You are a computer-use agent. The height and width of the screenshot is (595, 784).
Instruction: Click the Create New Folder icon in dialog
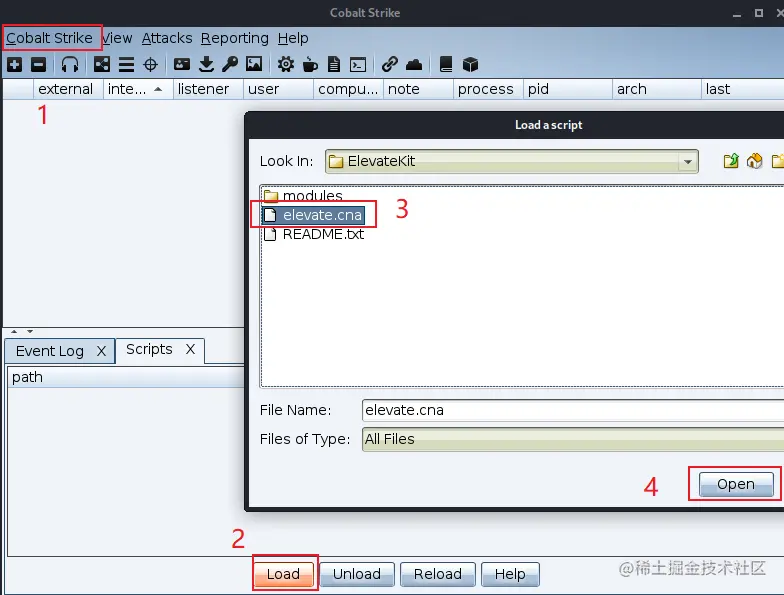point(778,161)
